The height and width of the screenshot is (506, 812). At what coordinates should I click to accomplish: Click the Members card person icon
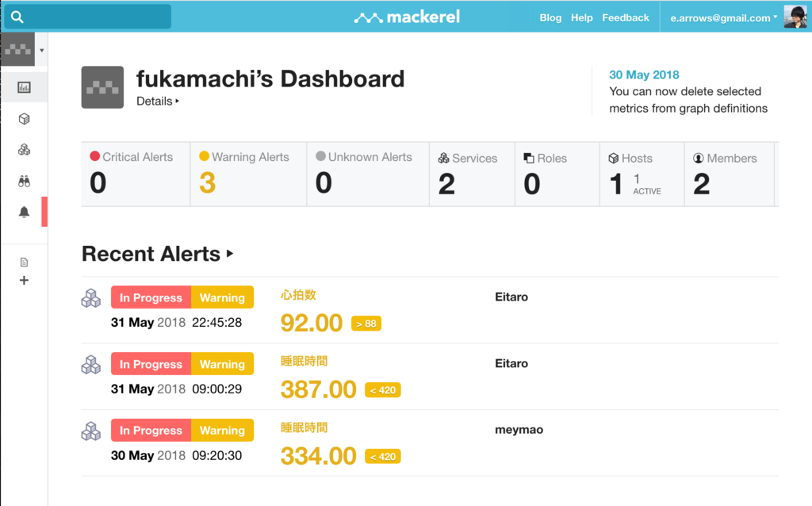point(698,158)
